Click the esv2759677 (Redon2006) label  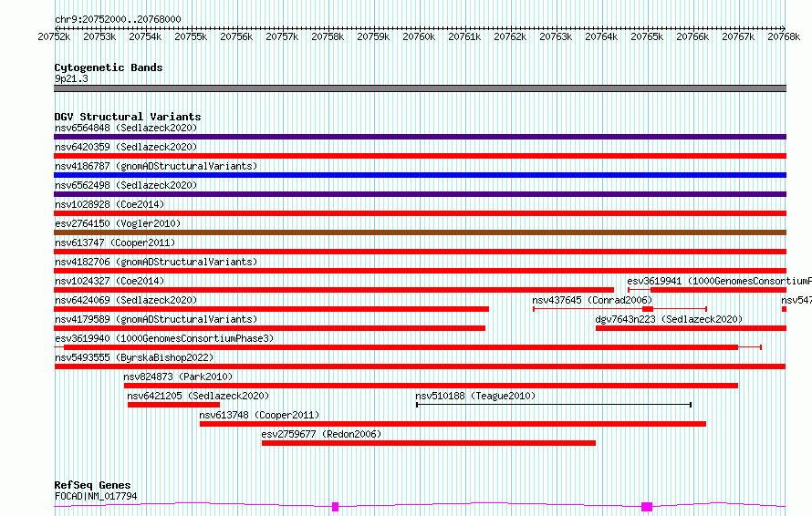(321, 434)
